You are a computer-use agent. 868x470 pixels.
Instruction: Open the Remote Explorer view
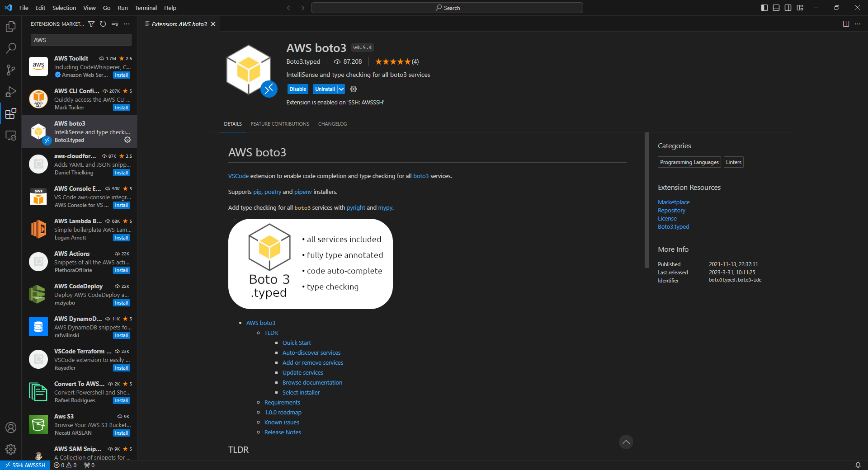coord(11,135)
